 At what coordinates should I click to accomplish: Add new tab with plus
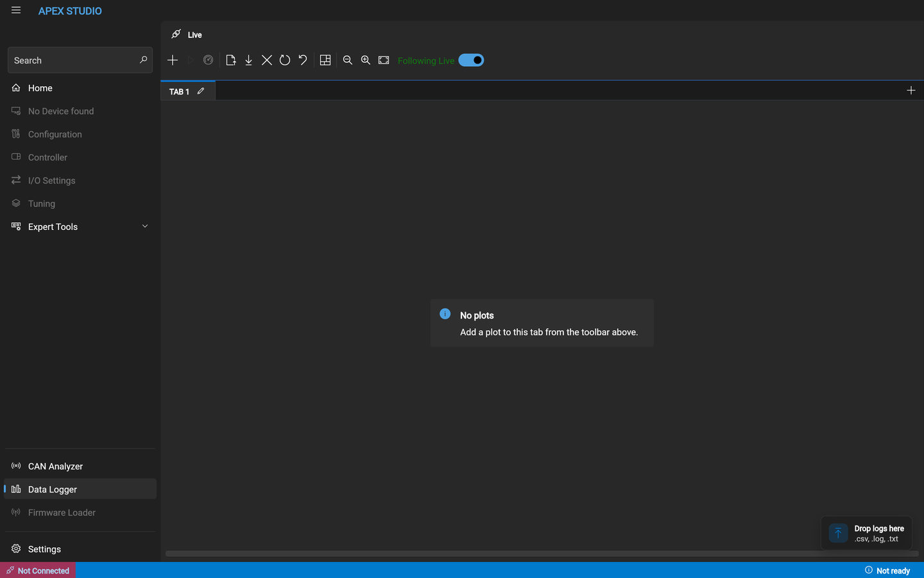click(911, 90)
